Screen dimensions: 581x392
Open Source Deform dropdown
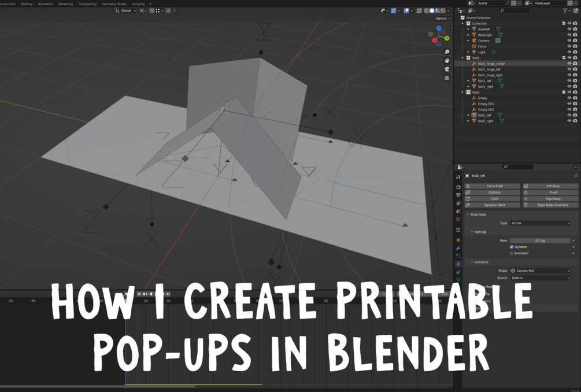tap(540, 278)
